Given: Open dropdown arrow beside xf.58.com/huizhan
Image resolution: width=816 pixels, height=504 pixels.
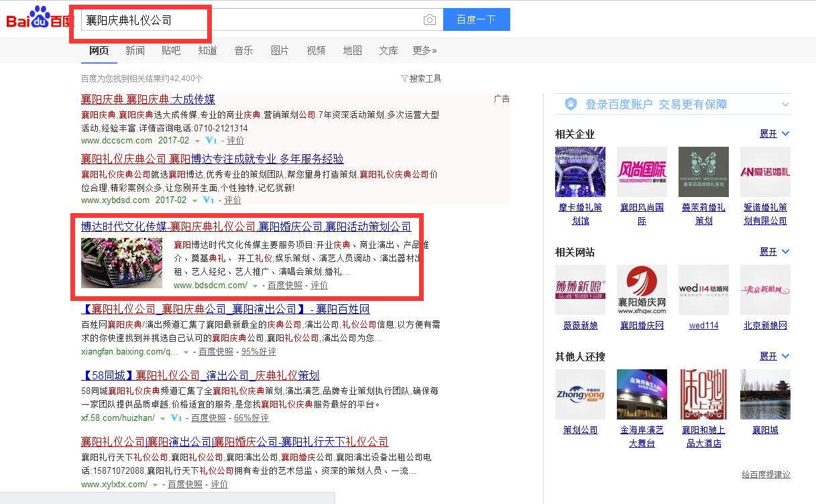Looking at the screenshot, I should pyautogui.click(x=162, y=418).
